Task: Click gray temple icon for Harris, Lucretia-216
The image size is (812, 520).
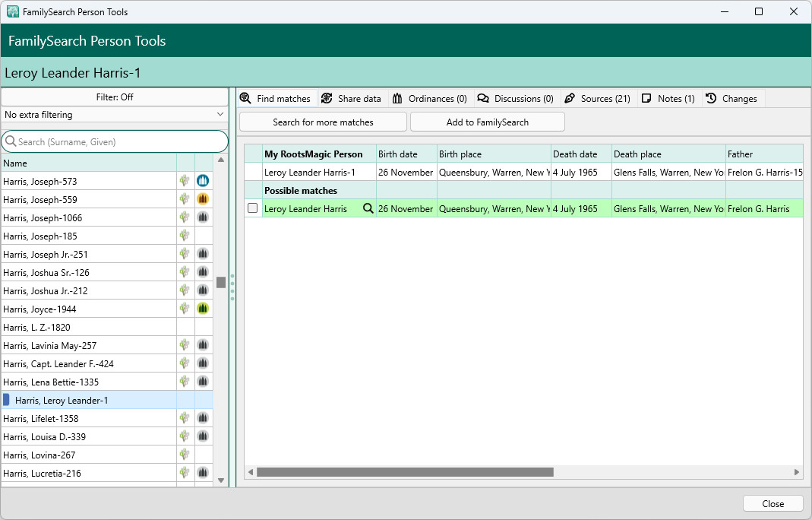Action: pyautogui.click(x=203, y=473)
